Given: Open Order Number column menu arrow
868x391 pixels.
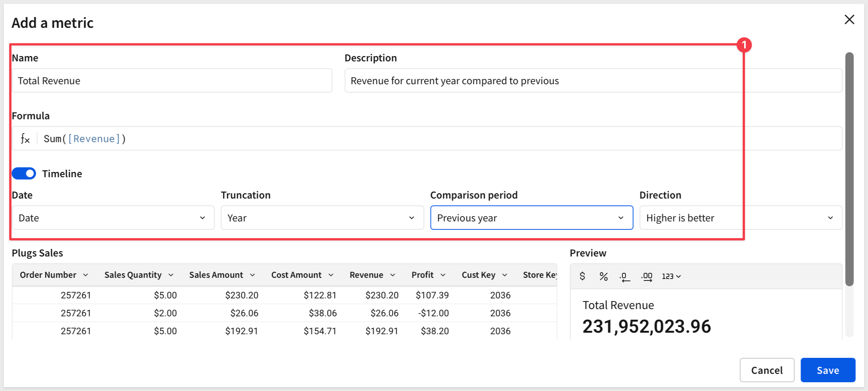Looking at the screenshot, I should coord(85,275).
